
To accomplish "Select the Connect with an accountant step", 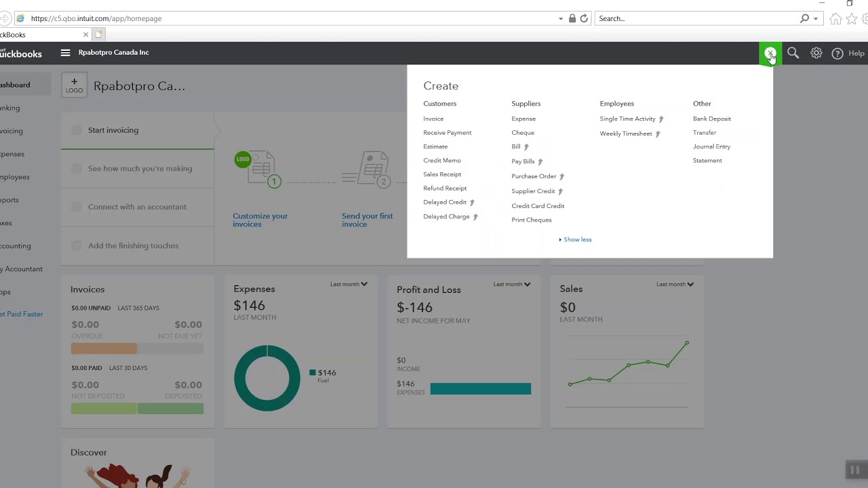I will coord(138,207).
